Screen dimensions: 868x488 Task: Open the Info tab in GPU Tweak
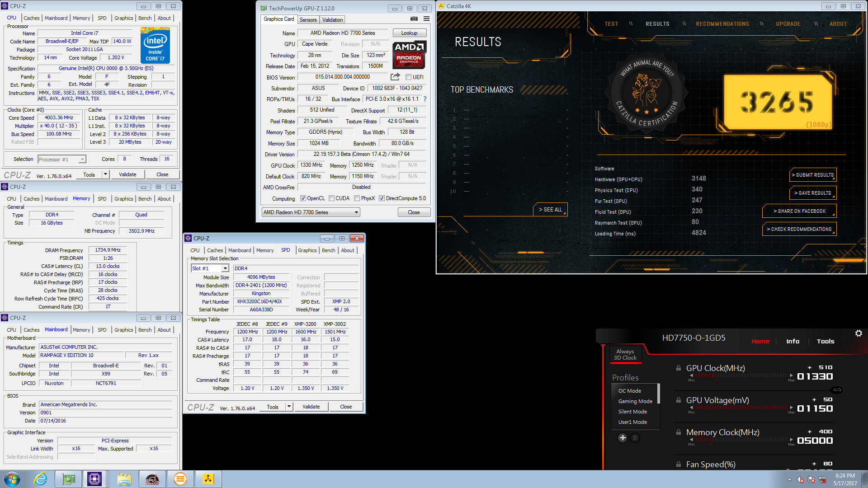coord(793,342)
